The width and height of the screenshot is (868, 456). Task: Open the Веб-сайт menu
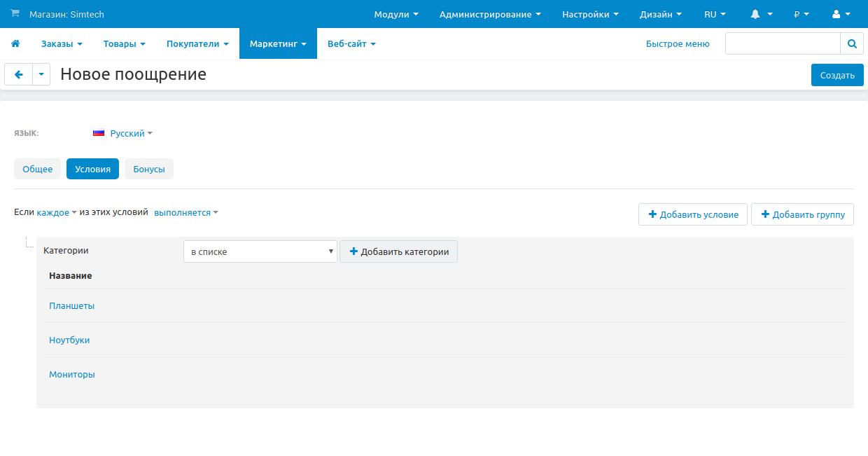pyautogui.click(x=351, y=43)
